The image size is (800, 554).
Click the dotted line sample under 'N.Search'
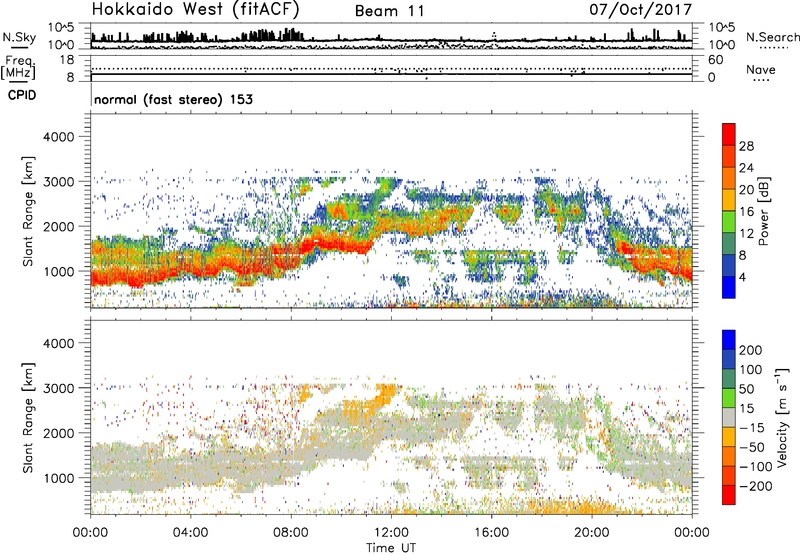774,48
